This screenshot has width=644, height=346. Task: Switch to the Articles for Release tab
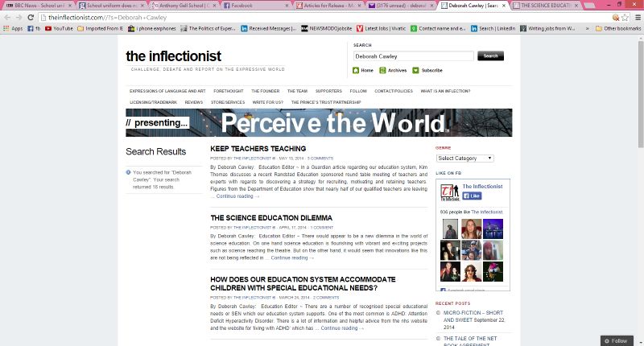pyautogui.click(x=330, y=6)
